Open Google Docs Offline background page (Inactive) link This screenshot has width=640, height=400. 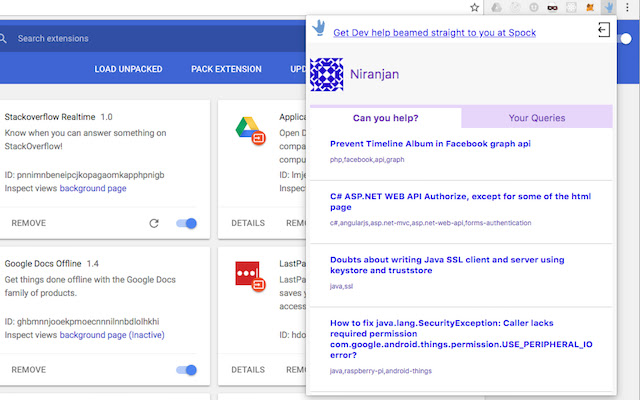coord(112,335)
